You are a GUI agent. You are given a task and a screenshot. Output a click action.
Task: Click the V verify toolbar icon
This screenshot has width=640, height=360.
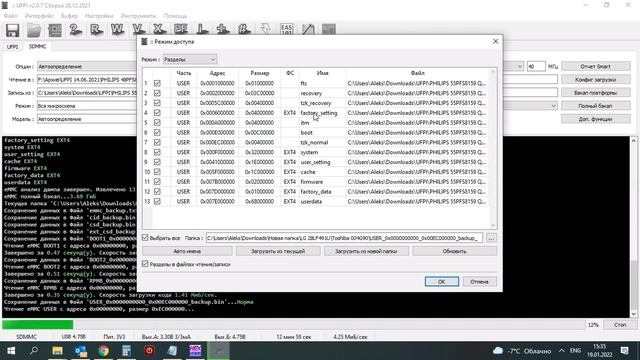pos(139,29)
